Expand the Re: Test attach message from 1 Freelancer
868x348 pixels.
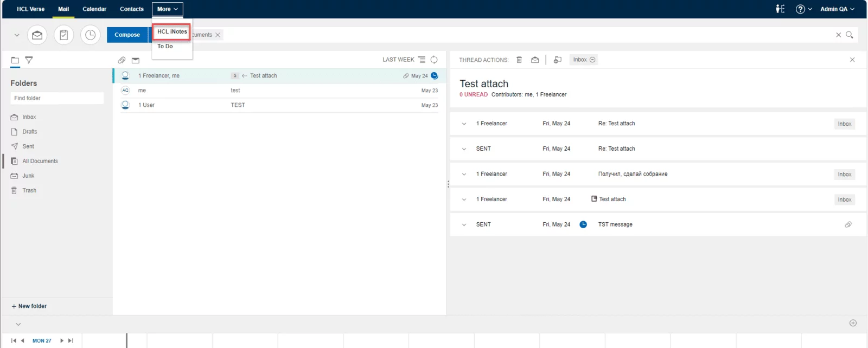point(464,124)
